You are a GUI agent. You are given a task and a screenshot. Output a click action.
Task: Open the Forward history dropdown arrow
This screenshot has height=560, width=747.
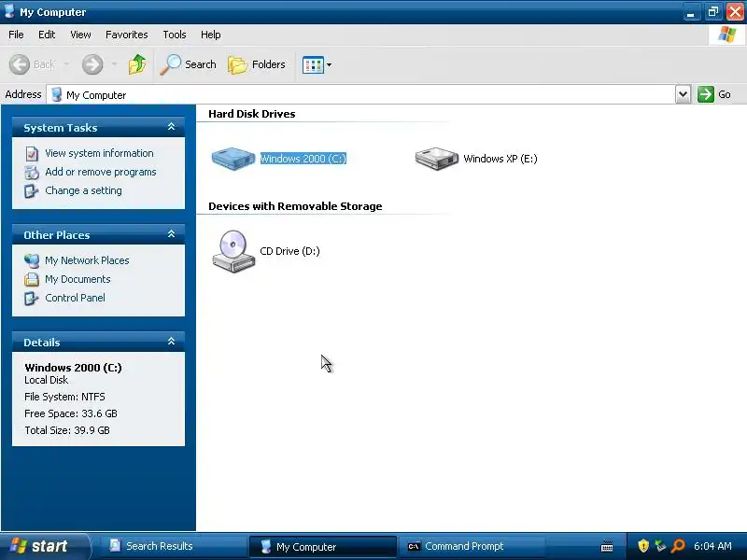[114, 64]
